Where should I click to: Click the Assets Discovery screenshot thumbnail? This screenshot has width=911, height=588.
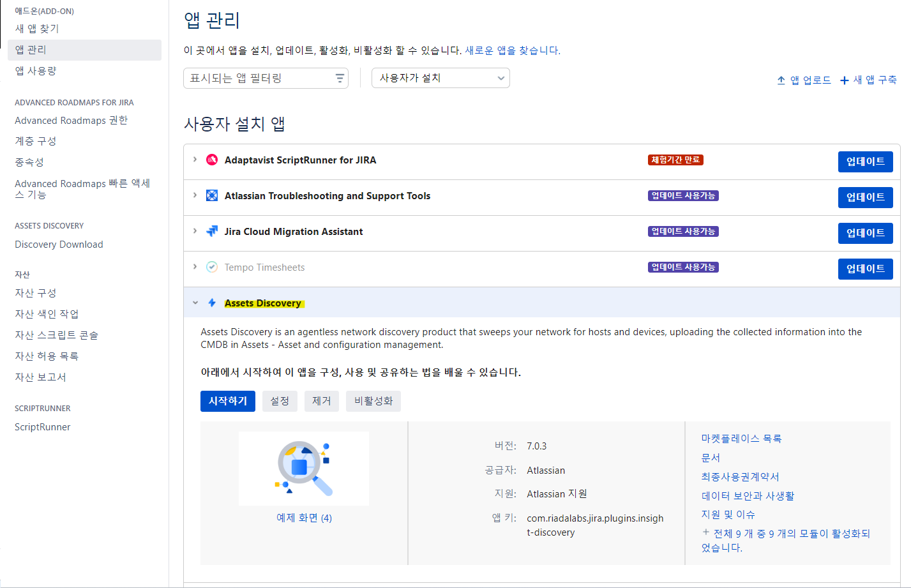click(x=304, y=469)
